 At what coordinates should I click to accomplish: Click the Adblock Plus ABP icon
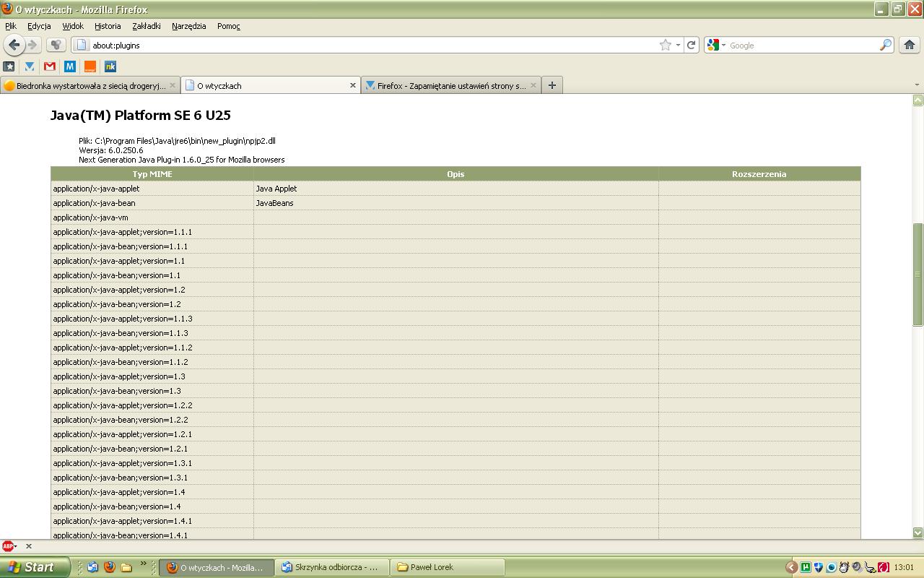point(7,546)
